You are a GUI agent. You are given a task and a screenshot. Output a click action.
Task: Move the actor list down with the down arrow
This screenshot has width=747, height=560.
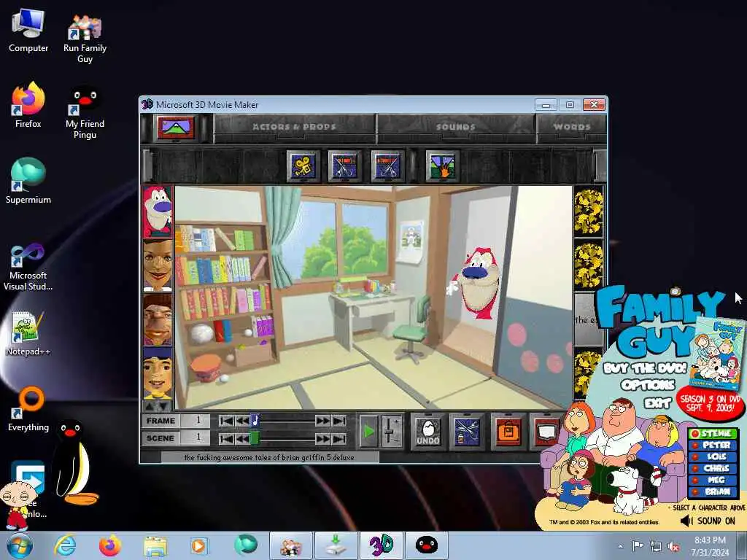tap(163, 406)
